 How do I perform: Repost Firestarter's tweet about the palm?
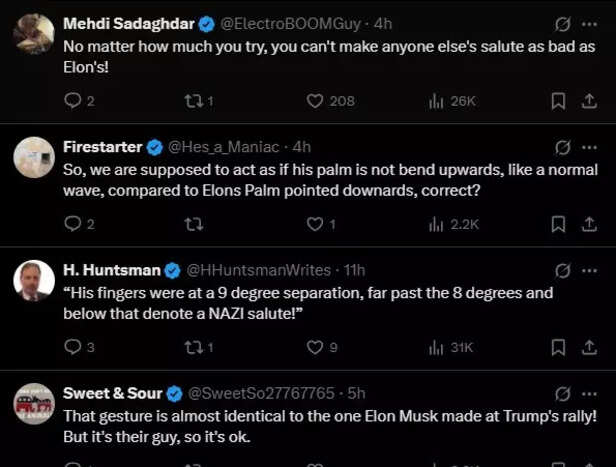(x=194, y=224)
